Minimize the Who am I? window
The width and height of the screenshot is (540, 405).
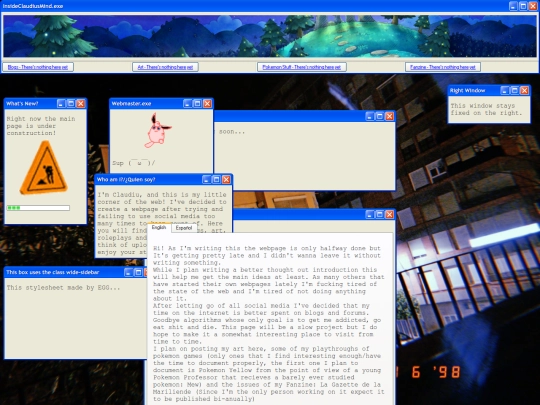207,179
